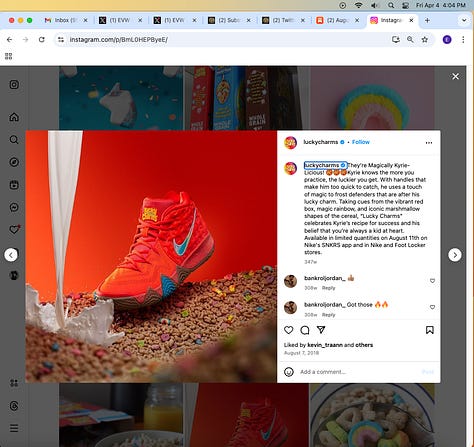Viewport: 474px width, 447px height.
Task: Open Chrome profile avatar E
Action: click(447, 40)
